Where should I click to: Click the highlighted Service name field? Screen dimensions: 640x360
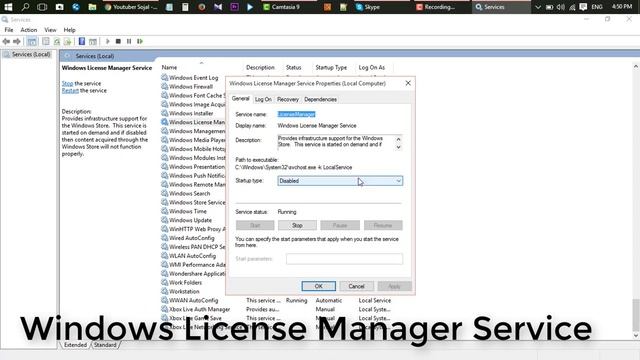tap(296, 114)
